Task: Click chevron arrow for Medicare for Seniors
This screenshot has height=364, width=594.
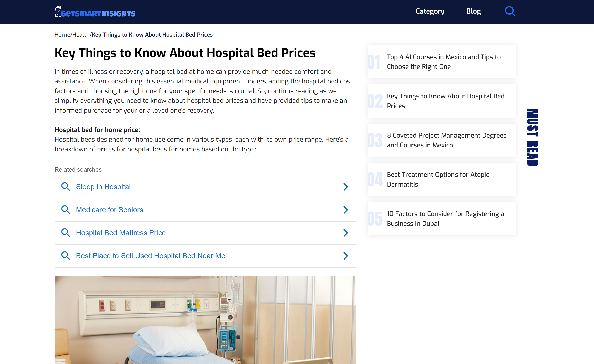Action: tap(346, 210)
